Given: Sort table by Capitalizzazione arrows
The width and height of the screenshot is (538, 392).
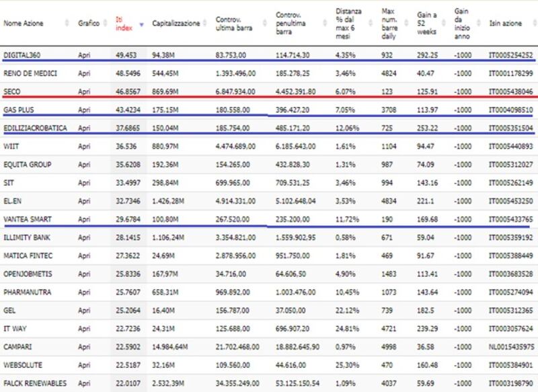Looking at the screenshot, I should [205, 24].
